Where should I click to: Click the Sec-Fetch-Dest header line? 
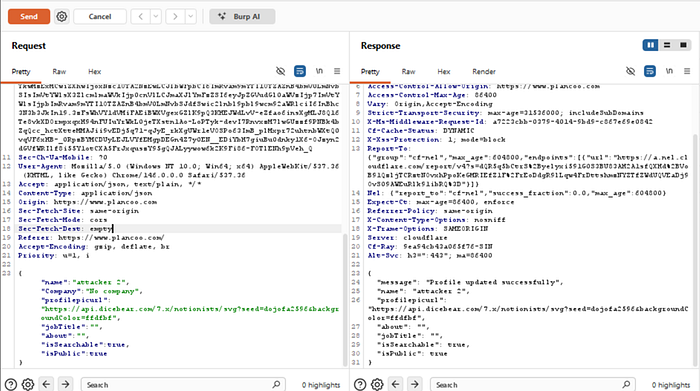(65, 229)
